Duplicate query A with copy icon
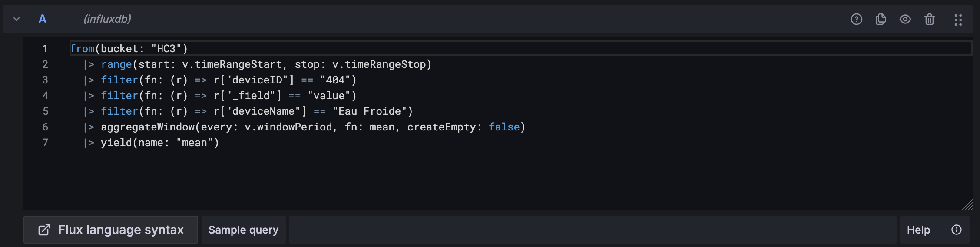980x247 pixels. point(881,19)
